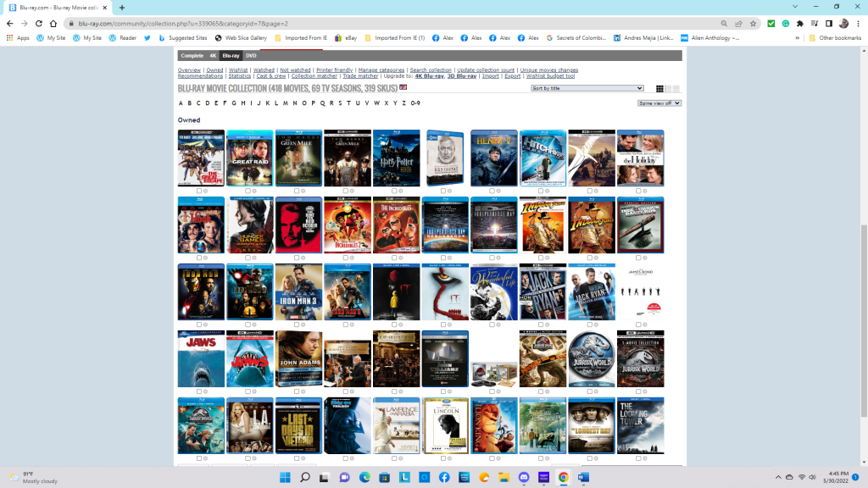This screenshot has width=868, height=488.
Task: Click the US flag country icon
Action: [x=403, y=87]
